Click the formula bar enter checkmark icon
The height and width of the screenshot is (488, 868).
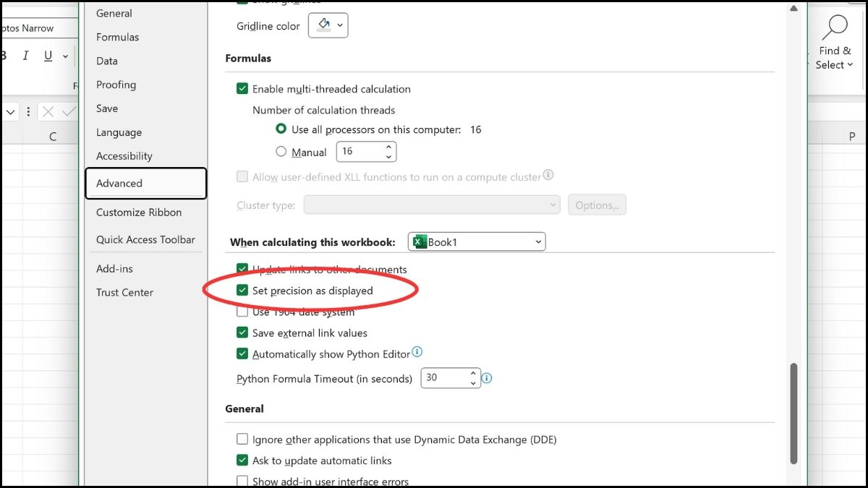[69, 112]
